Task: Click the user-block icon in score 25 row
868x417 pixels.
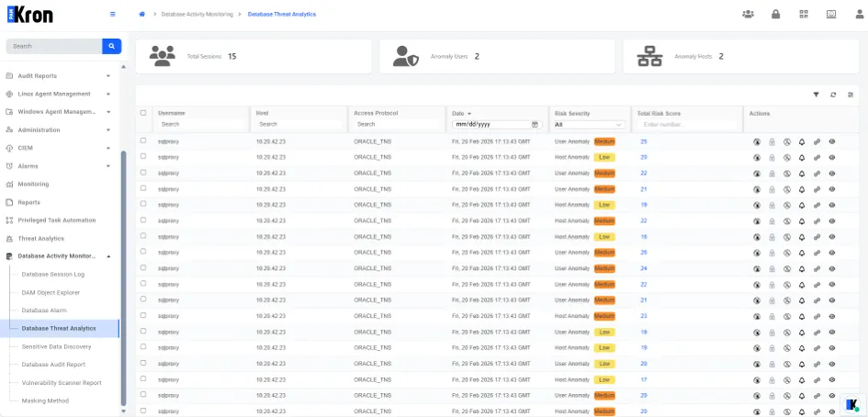Action: click(x=757, y=141)
